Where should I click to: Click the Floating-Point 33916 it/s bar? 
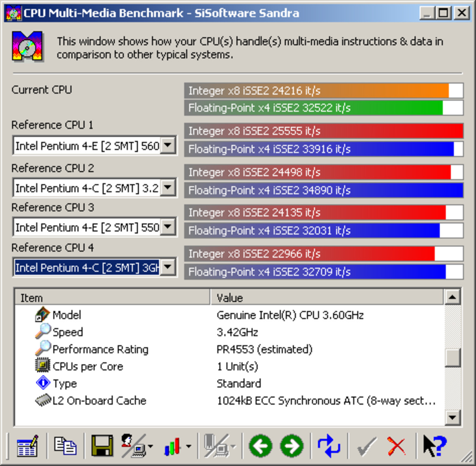pyautogui.click(x=323, y=149)
